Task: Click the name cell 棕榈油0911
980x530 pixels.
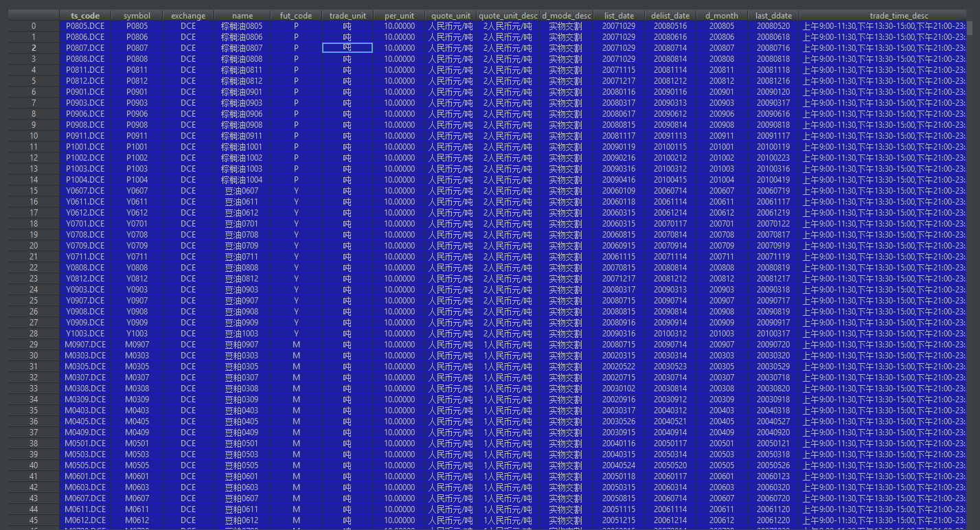Action: click(242, 136)
